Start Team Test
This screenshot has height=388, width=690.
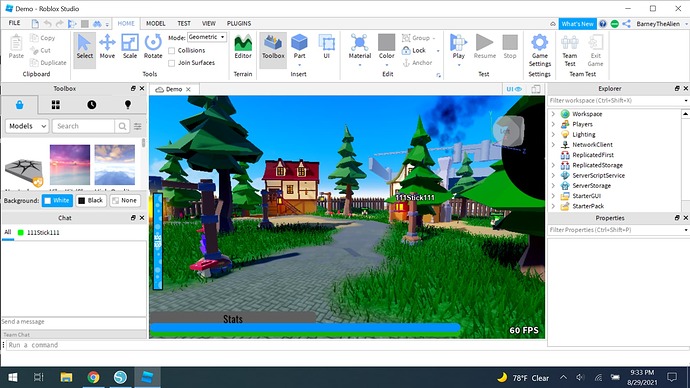tap(569, 51)
